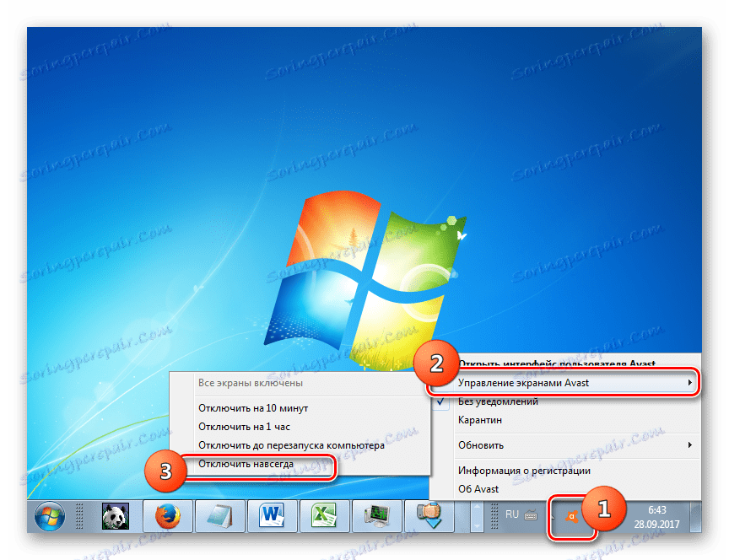
Task: Open the Обновить submenu
Action: [x=564, y=445]
